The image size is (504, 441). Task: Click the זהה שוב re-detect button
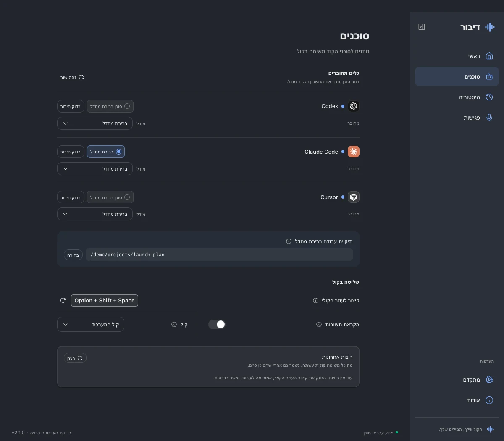pos(72,77)
